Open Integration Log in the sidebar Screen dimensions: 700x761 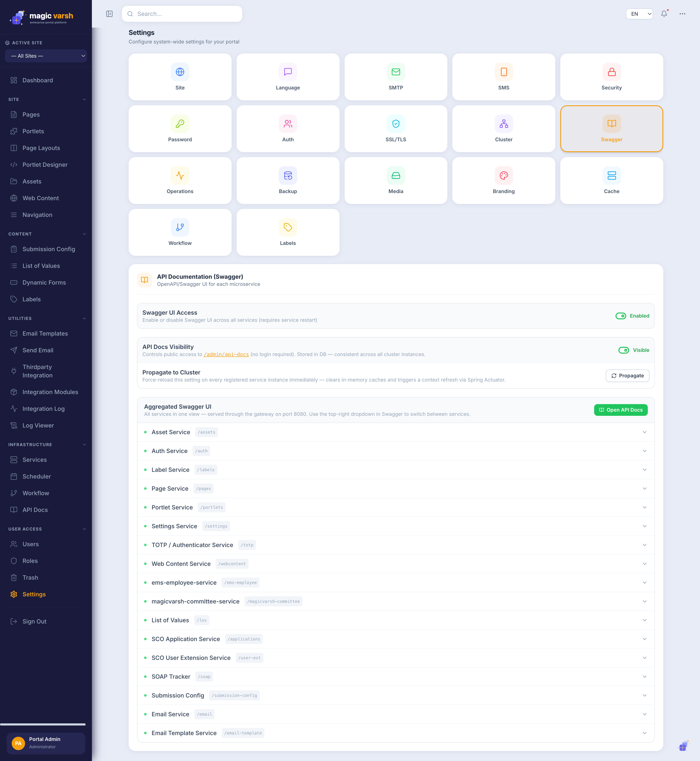point(46,408)
